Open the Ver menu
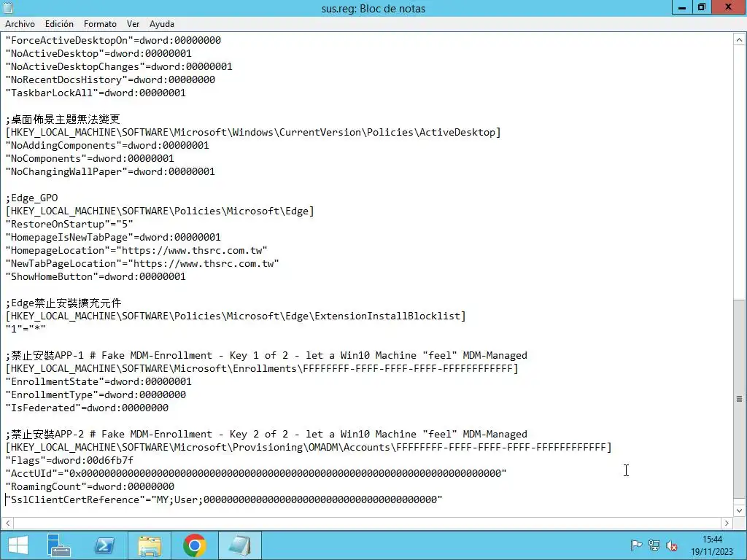The width and height of the screenshot is (747, 560). [133, 24]
